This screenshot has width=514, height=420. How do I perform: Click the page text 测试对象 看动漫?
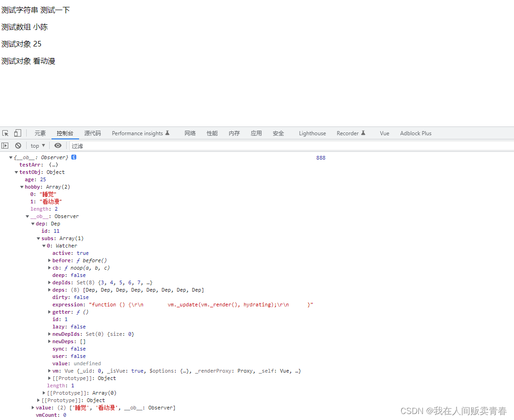28,61
